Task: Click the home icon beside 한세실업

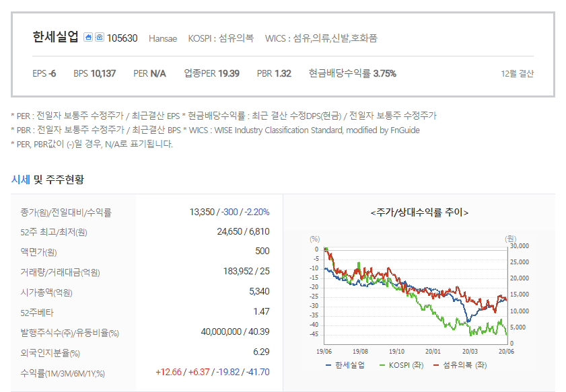Action: [88, 37]
